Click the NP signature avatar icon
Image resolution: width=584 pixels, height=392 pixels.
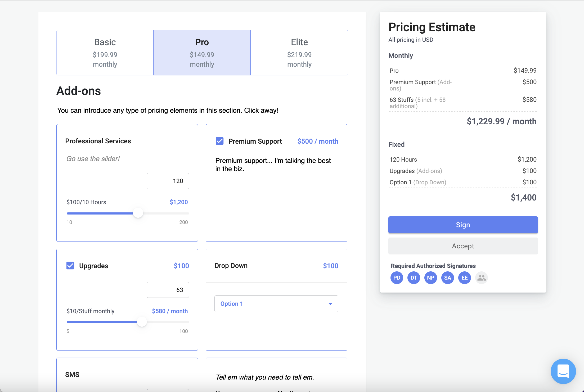(x=430, y=278)
